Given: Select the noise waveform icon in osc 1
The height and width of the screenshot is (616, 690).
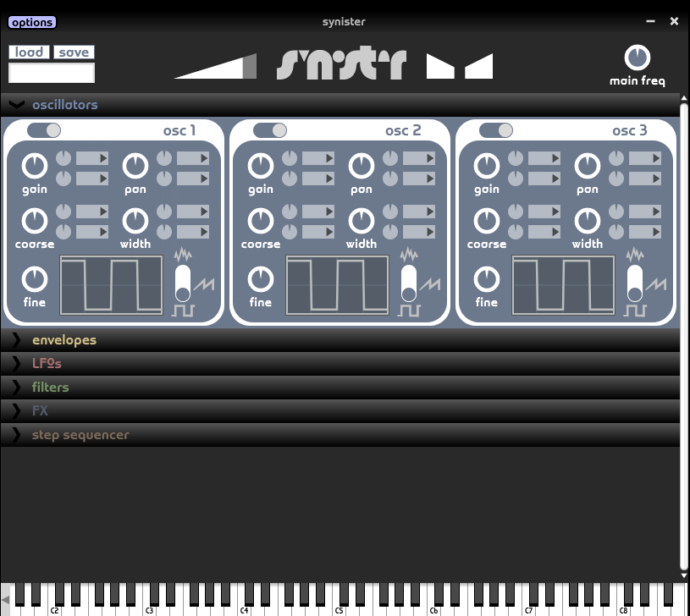Looking at the screenshot, I should [x=184, y=255].
